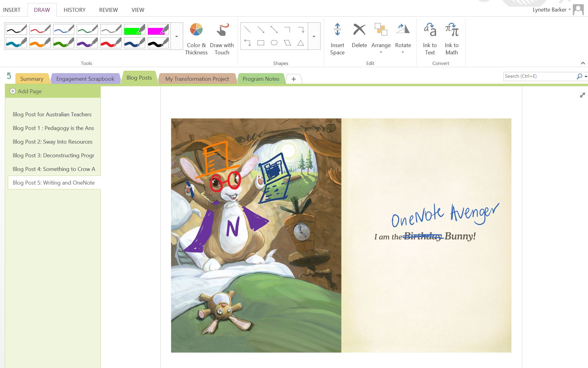Select the thin gray pen
588x368 pixels.
click(111, 30)
